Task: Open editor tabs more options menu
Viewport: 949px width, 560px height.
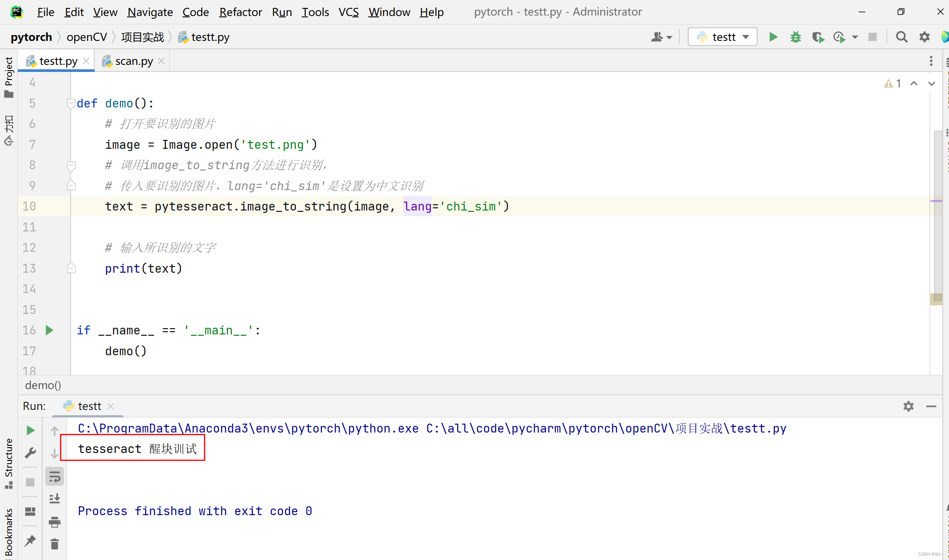Action: pos(931,61)
